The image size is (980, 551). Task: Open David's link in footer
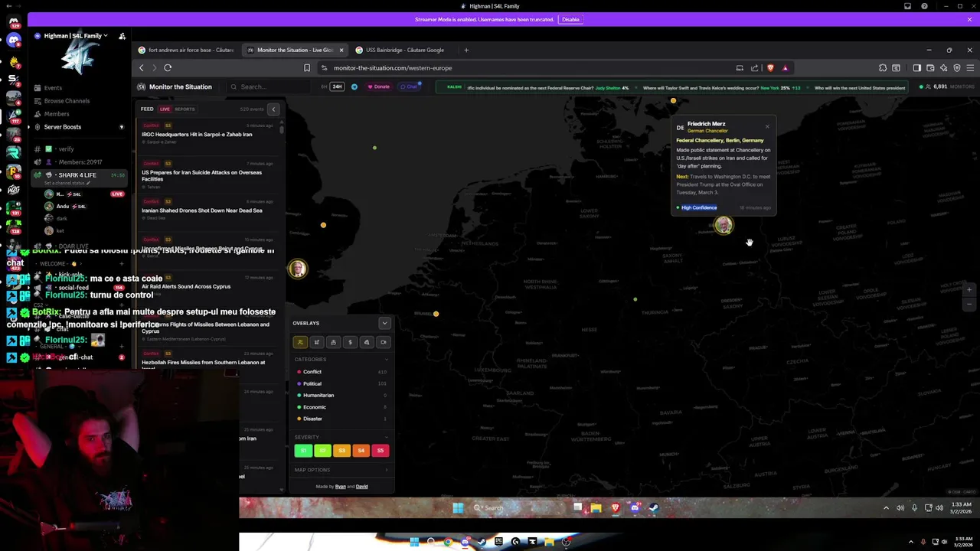coord(361,487)
